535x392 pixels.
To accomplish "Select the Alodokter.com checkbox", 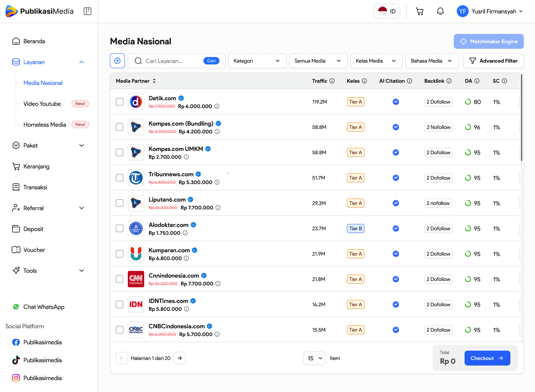I will 120,228.
